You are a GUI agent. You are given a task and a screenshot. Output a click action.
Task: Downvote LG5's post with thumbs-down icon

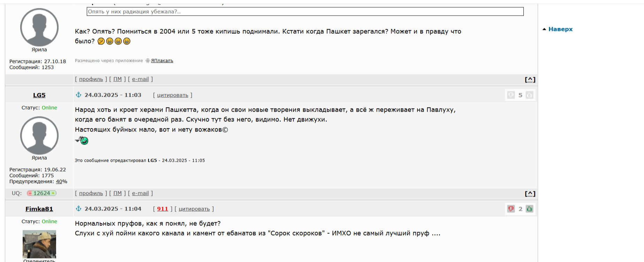[511, 95]
